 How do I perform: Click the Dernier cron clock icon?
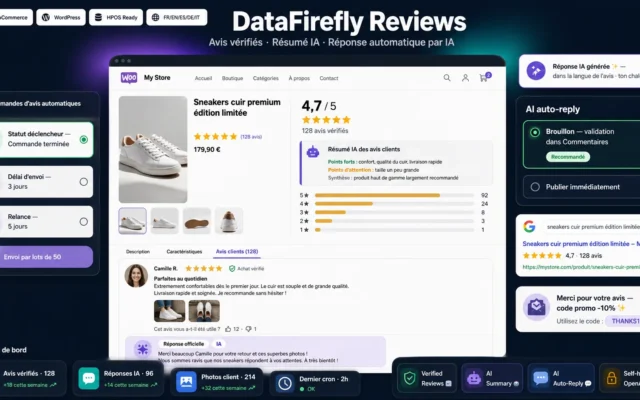(285, 383)
